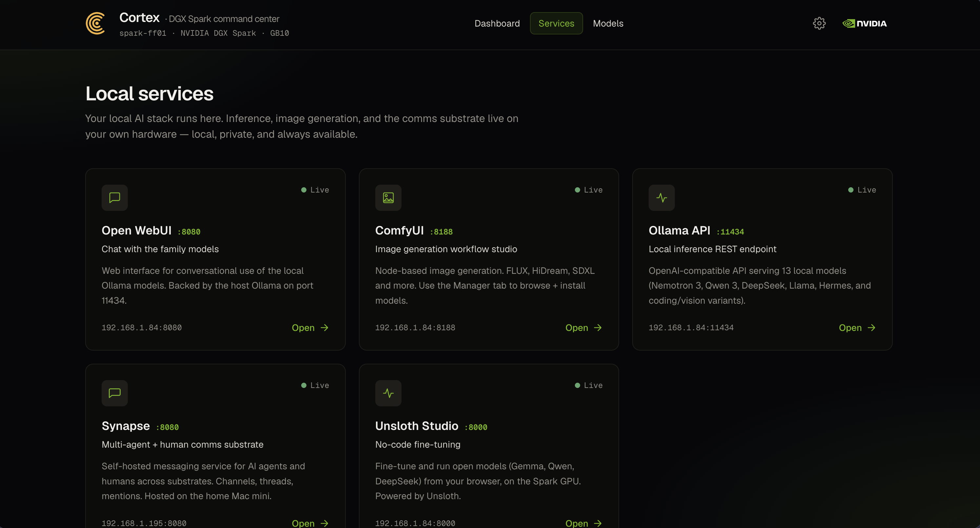Go to the Dashboard tab
The width and height of the screenshot is (980, 528).
497,23
